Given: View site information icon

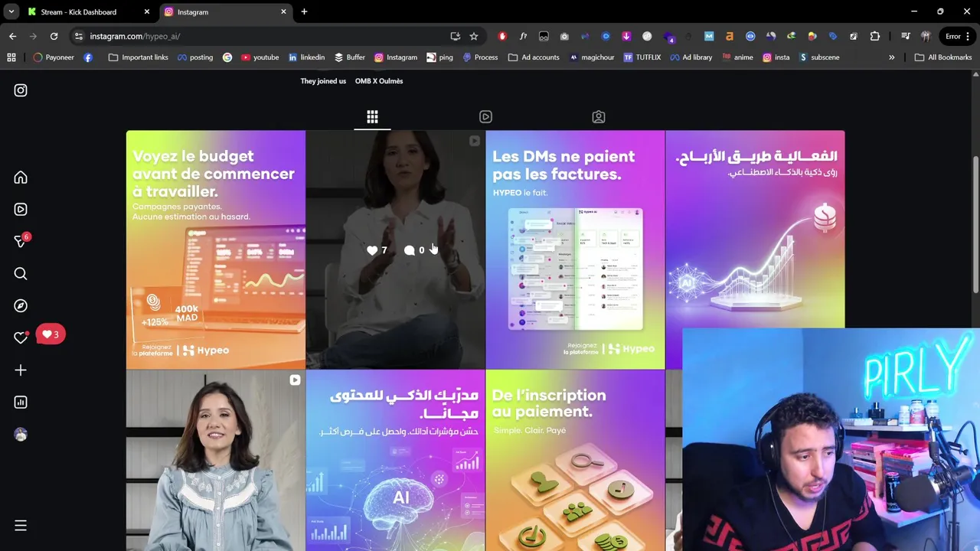Looking at the screenshot, I should 78,36.
